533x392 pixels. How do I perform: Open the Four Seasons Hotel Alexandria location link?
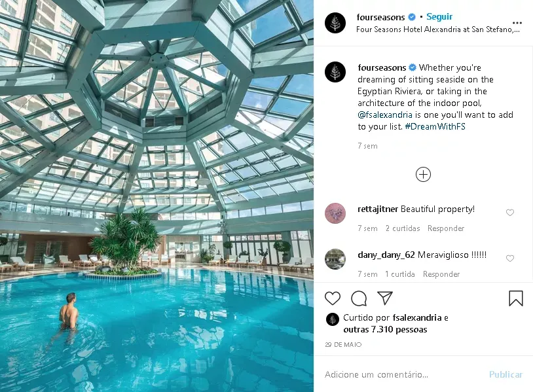pos(438,29)
